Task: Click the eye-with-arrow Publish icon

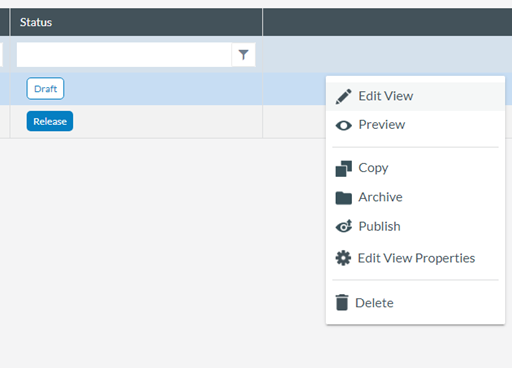Action: tap(343, 226)
